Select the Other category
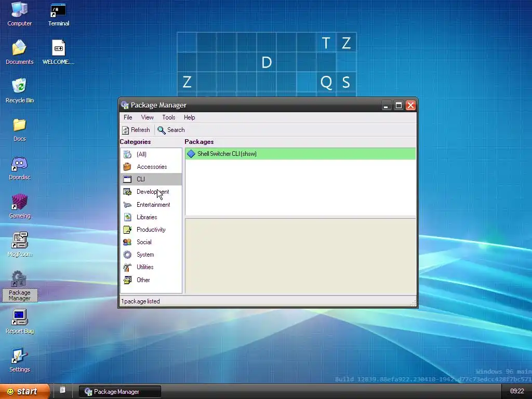The image size is (532, 399). point(151,280)
